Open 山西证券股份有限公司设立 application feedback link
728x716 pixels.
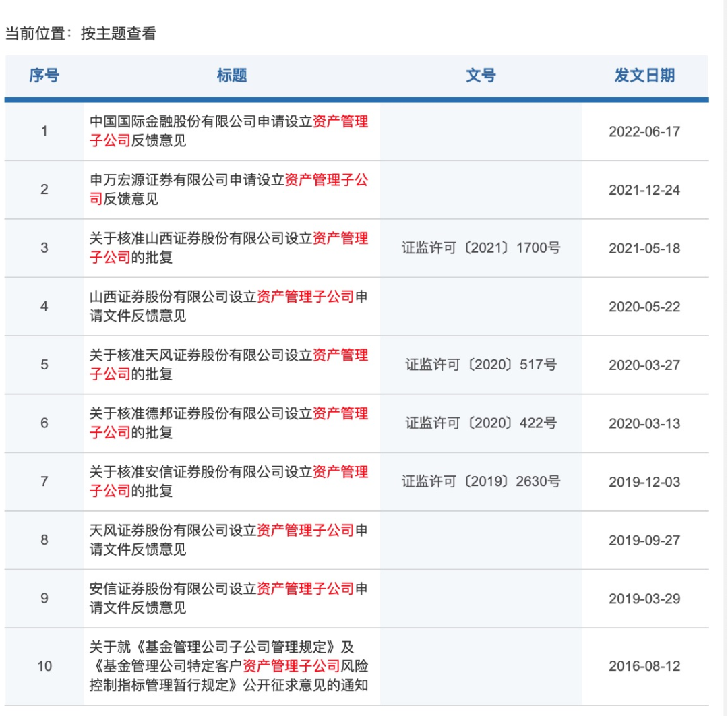(229, 307)
